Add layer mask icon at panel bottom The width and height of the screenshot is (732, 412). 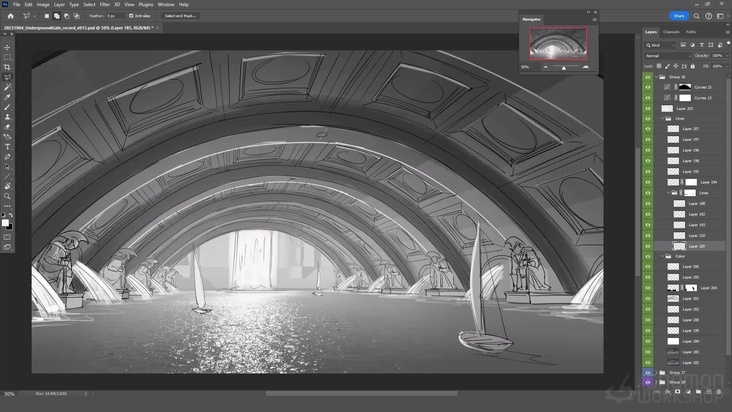pos(678,392)
